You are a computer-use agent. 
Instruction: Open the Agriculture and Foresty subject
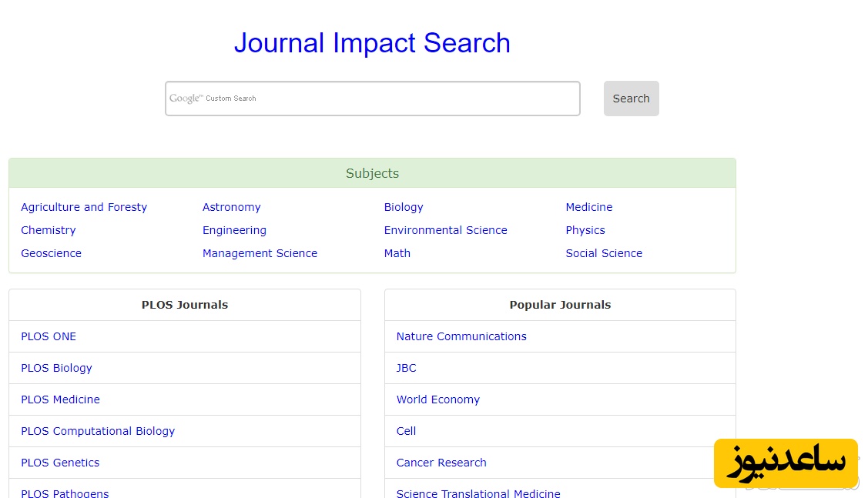[x=84, y=207]
